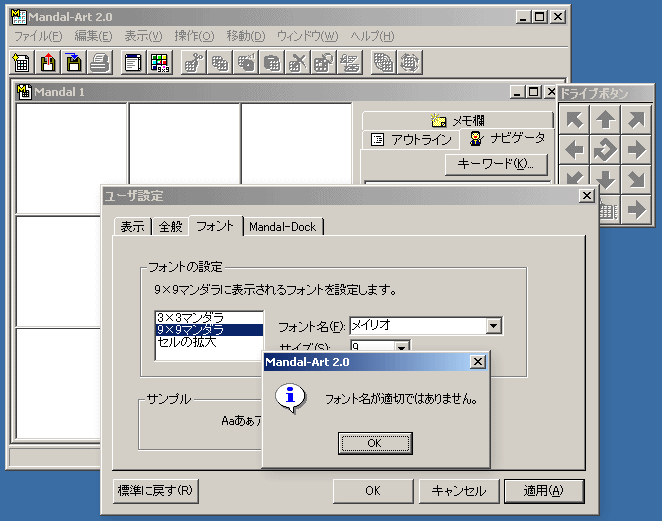Click the New Mandal toolbar icon
This screenshot has height=521, width=662.
click(22, 63)
